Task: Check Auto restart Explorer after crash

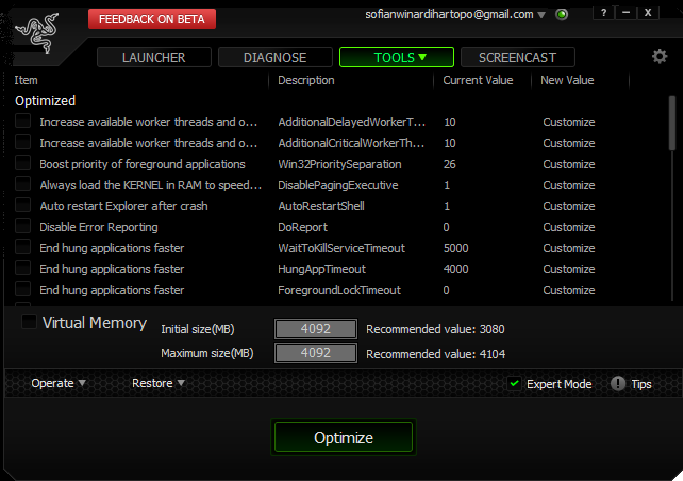Action: tap(23, 204)
